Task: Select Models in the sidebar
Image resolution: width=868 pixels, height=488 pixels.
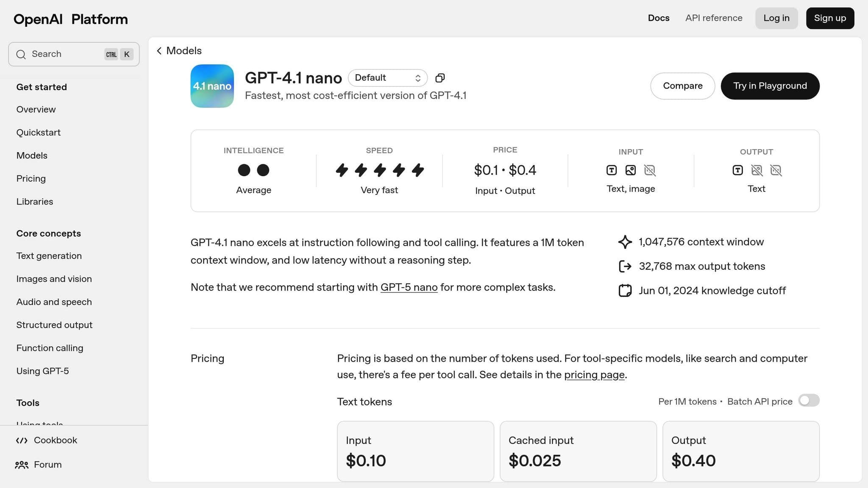Action: [32, 155]
